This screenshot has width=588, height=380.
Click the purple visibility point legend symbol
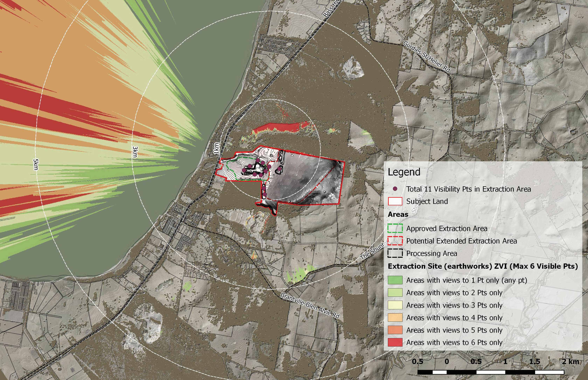(395, 189)
